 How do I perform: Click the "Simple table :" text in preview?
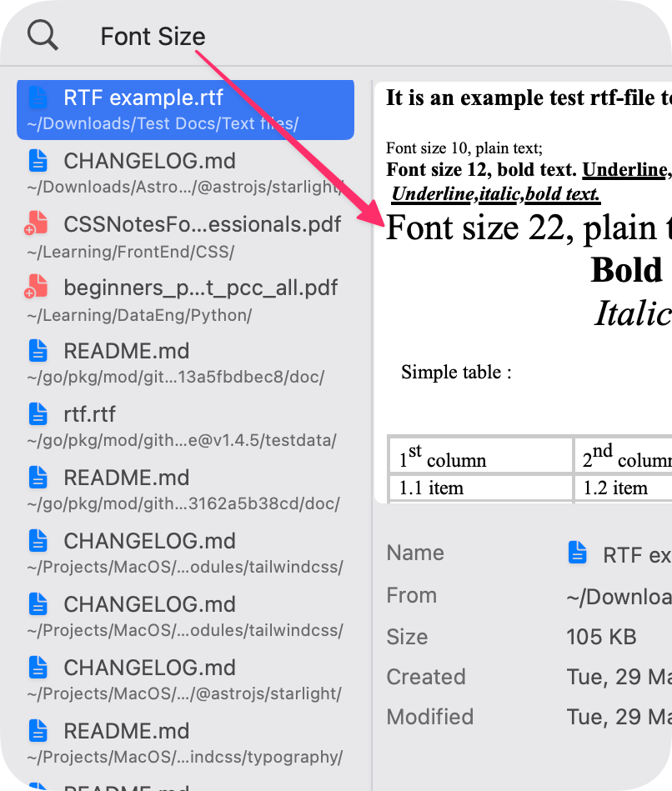(x=456, y=372)
